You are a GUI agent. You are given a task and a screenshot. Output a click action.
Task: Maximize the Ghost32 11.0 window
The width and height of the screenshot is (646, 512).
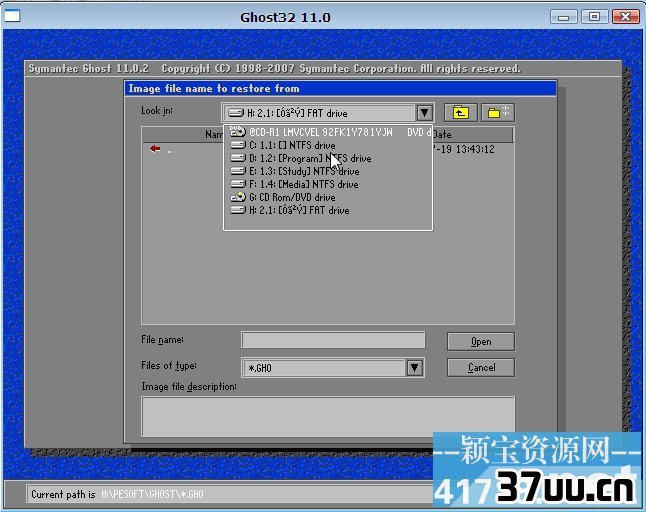point(594,17)
